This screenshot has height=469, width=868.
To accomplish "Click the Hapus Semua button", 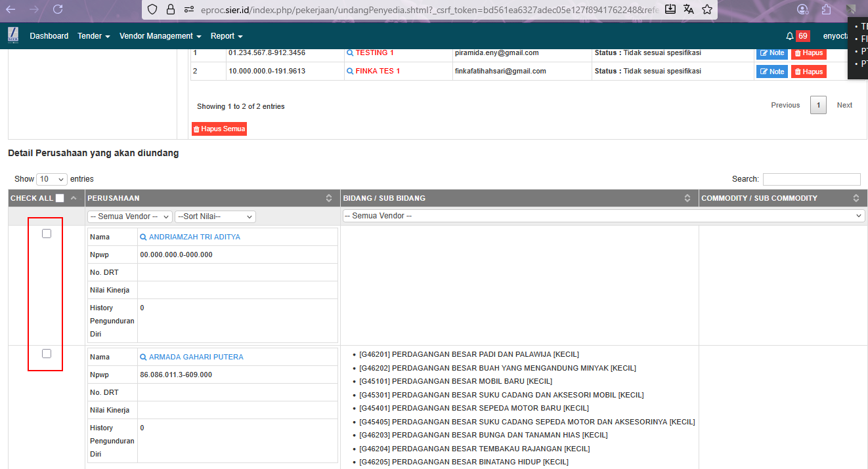I will click(x=219, y=129).
